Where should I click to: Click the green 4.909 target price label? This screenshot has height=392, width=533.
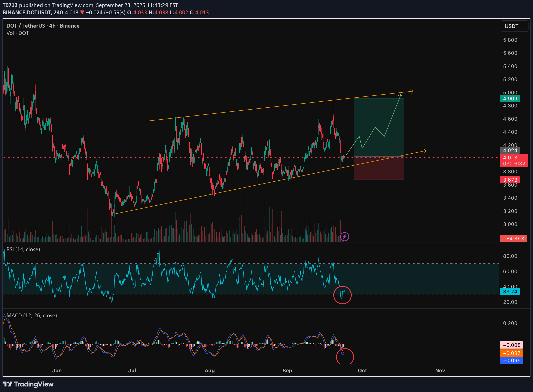click(509, 98)
